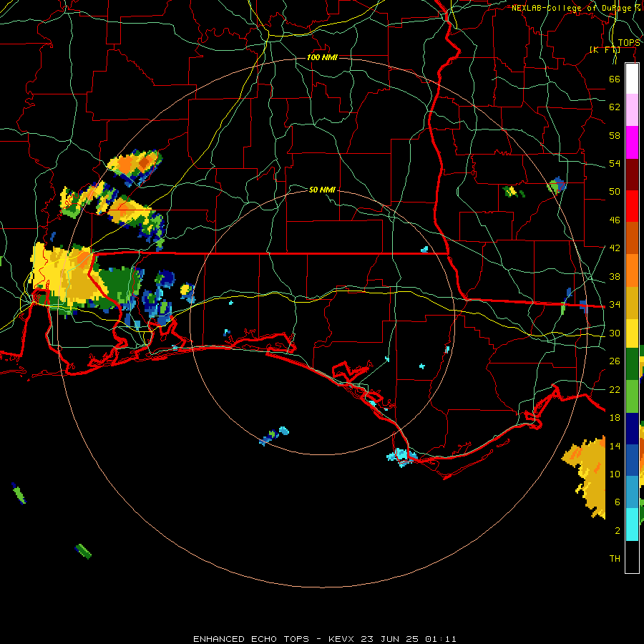The height and width of the screenshot is (644, 644).
Task: Pick the bright orange legend swatch
Action: (x=632, y=270)
